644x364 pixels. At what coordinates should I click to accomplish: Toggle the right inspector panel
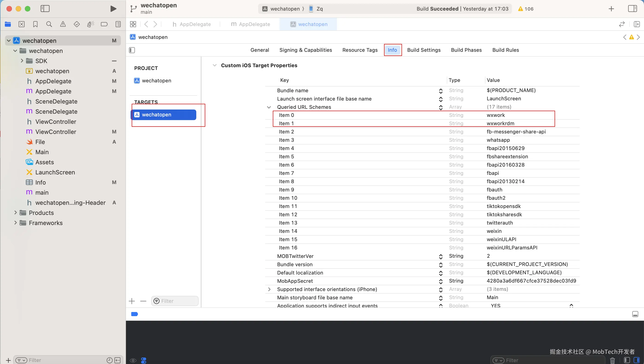click(632, 9)
